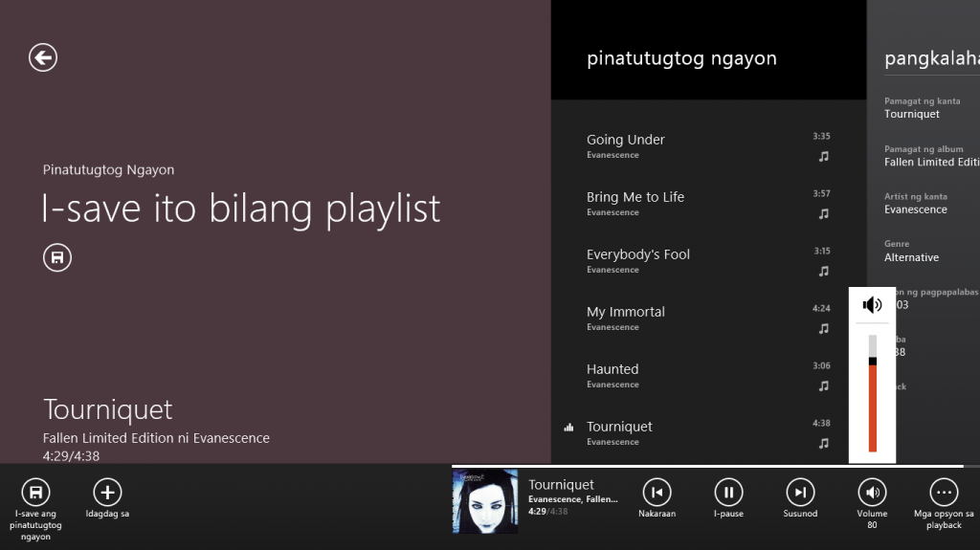The width and height of the screenshot is (980, 550).
Task: Click music note icon beside My Immortal
Action: [x=824, y=329]
